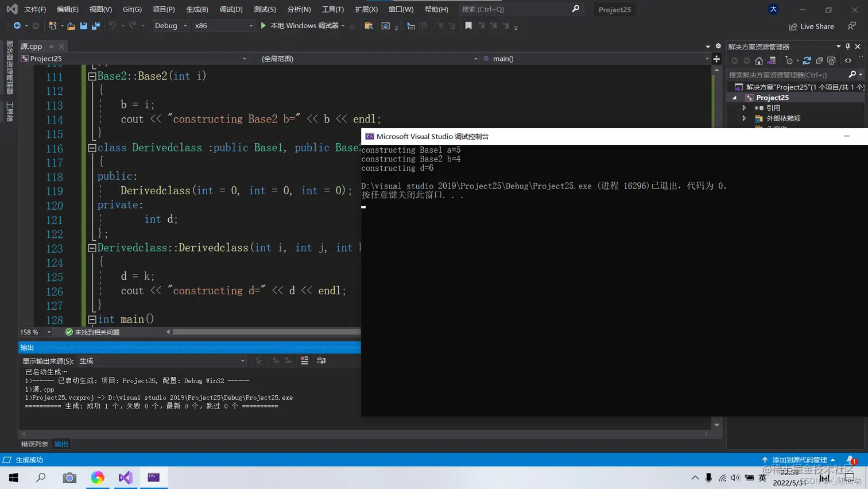This screenshot has width=868, height=489.
Task: Click the pin tab icon on 源.cpp
Action: (51, 47)
